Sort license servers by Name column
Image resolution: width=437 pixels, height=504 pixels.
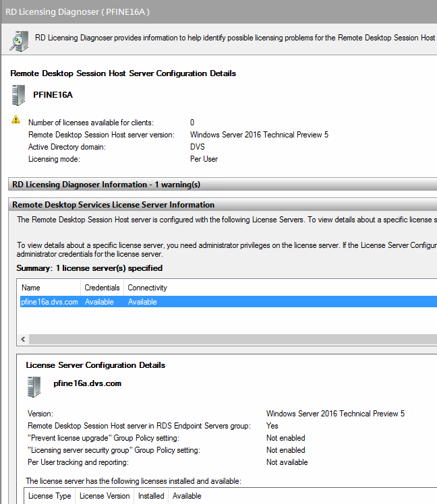click(x=49, y=288)
